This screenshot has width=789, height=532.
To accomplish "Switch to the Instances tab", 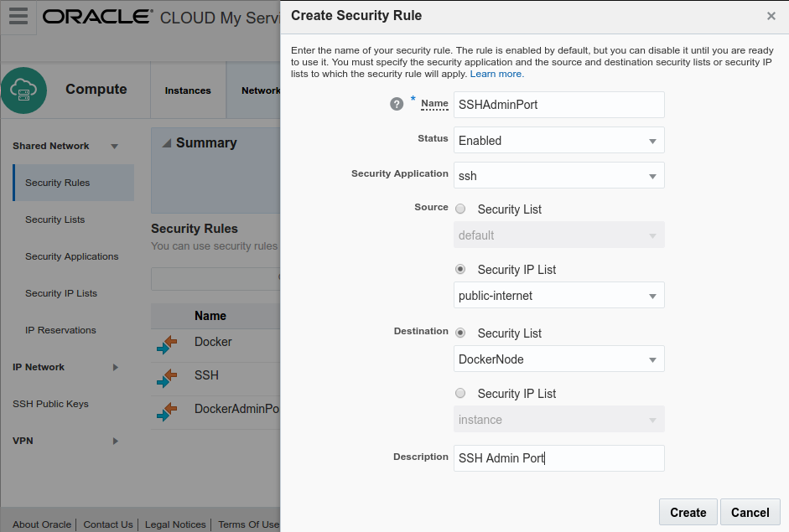I will tap(188, 90).
